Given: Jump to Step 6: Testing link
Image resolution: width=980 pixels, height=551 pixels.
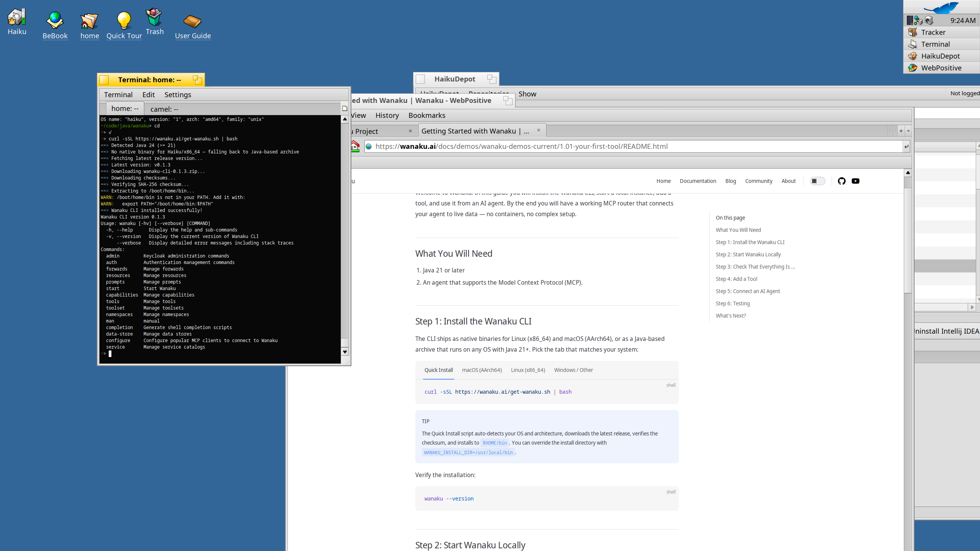Looking at the screenshot, I should point(733,303).
